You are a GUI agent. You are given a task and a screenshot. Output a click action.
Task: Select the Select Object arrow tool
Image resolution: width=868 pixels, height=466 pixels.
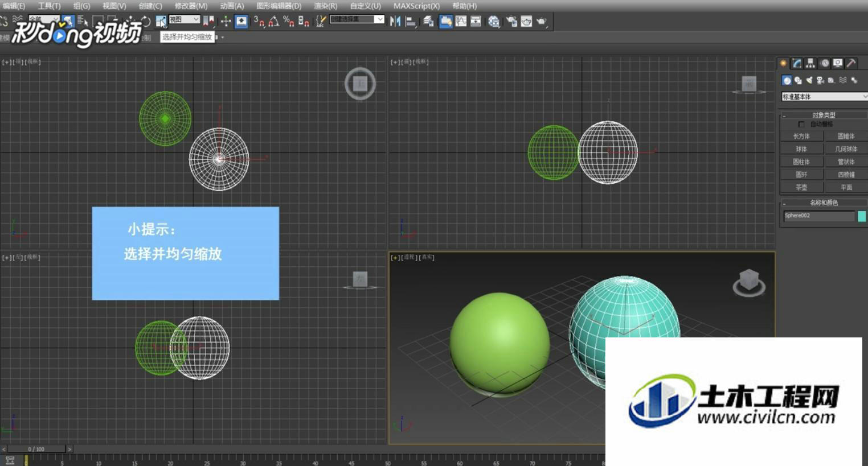[x=68, y=22]
